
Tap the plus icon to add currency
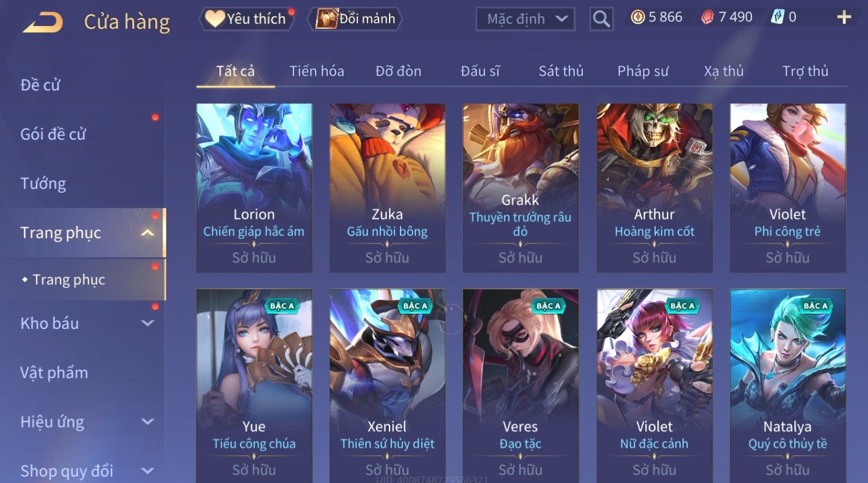tap(844, 17)
